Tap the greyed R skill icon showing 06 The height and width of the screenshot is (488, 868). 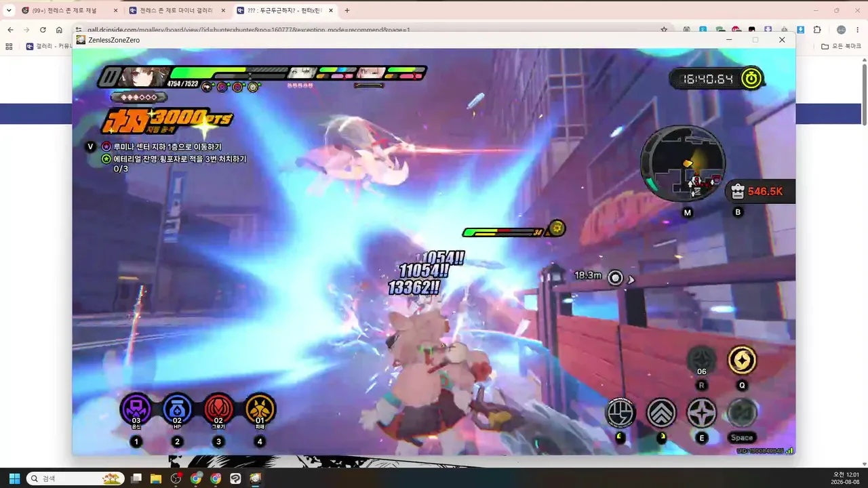coord(702,361)
